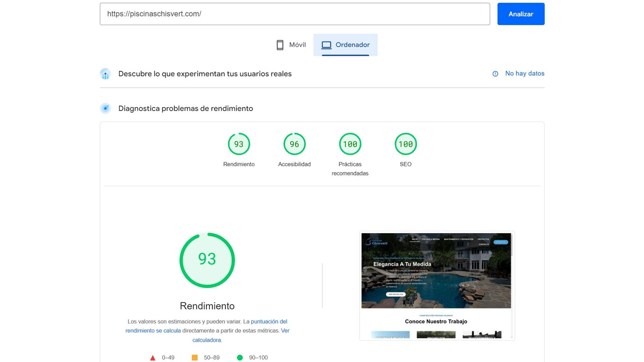Select the Ordenador tab
This screenshot has width=644, height=362.
click(345, 45)
